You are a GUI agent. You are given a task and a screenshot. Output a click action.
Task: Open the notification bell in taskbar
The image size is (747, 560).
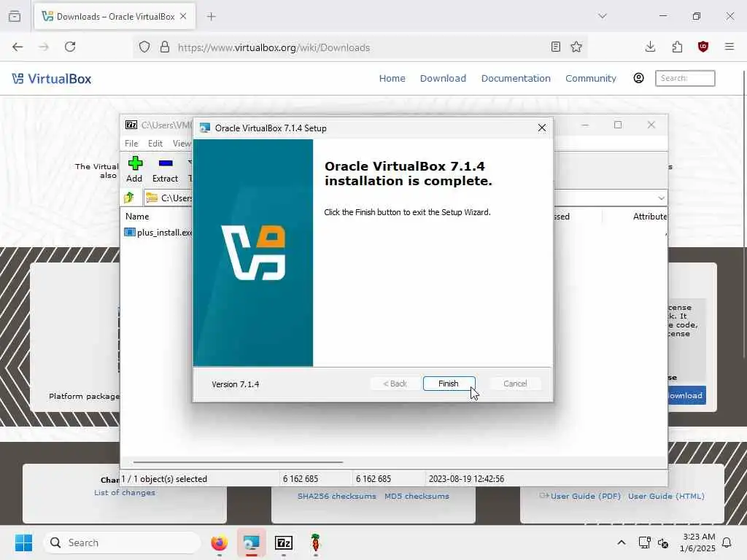(x=727, y=542)
